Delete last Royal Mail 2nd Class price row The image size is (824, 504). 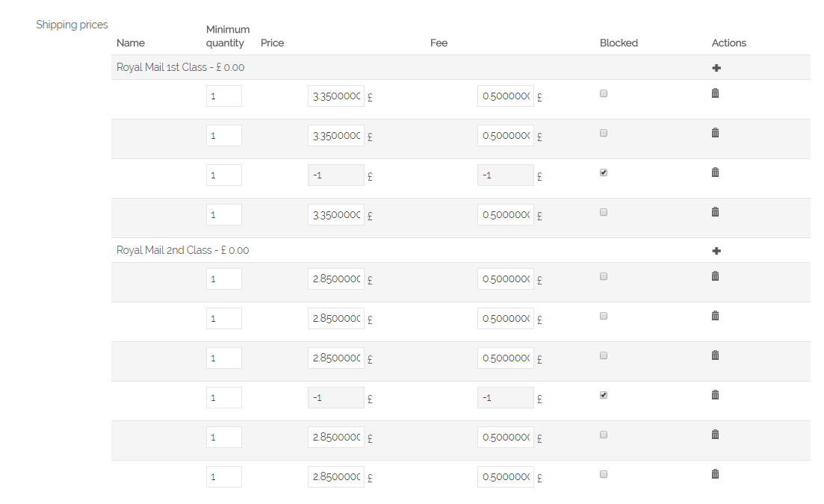715,474
